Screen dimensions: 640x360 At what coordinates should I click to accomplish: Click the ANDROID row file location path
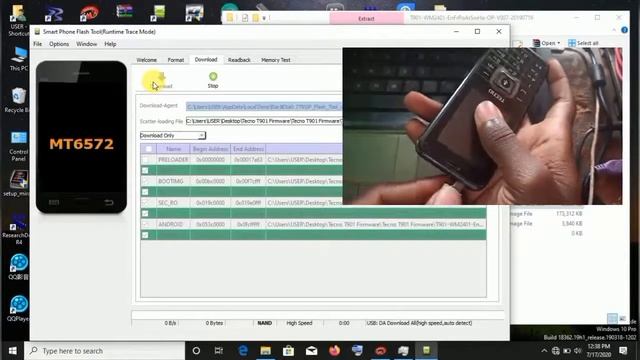376,224
